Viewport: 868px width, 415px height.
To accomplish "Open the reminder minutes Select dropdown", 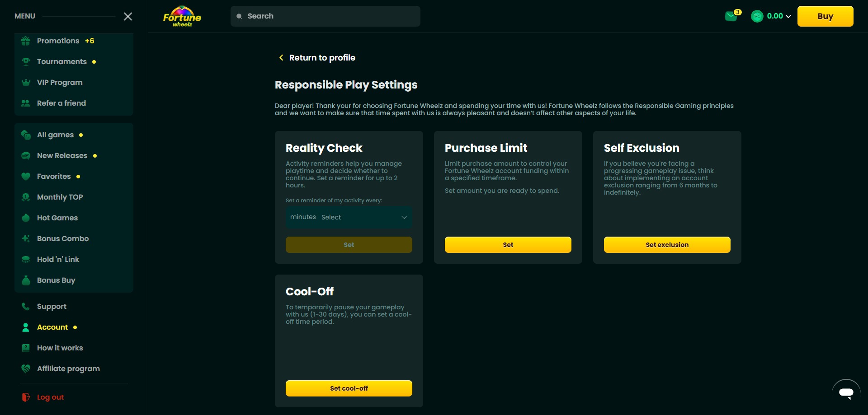I will (349, 217).
